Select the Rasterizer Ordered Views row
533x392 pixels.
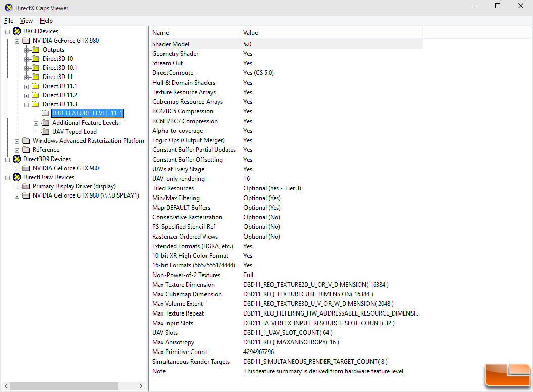tap(286, 237)
